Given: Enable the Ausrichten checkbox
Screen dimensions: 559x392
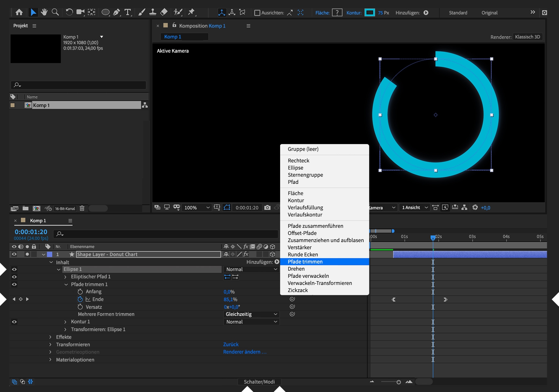Looking at the screenshot, I should [x=257, y=13].
